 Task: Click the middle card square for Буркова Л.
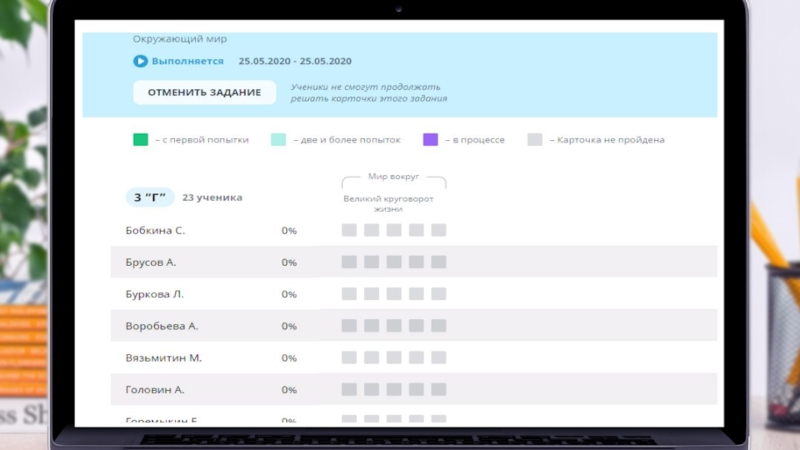tap(393, 294)
